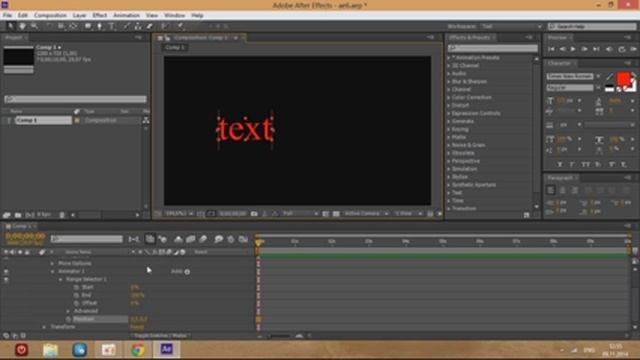Select the Selection arrow tool

[11, 26]
